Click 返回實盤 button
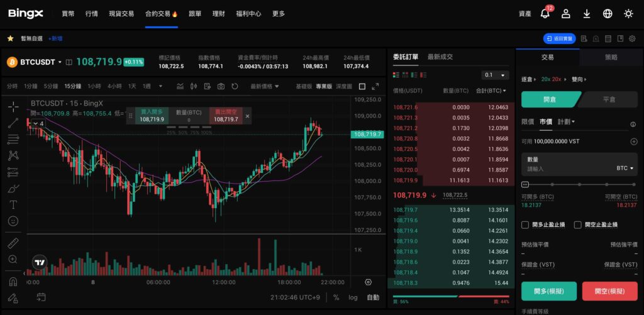Image resolution: width=644 pixels, height=315 pixels. click(x=559, y=38)
